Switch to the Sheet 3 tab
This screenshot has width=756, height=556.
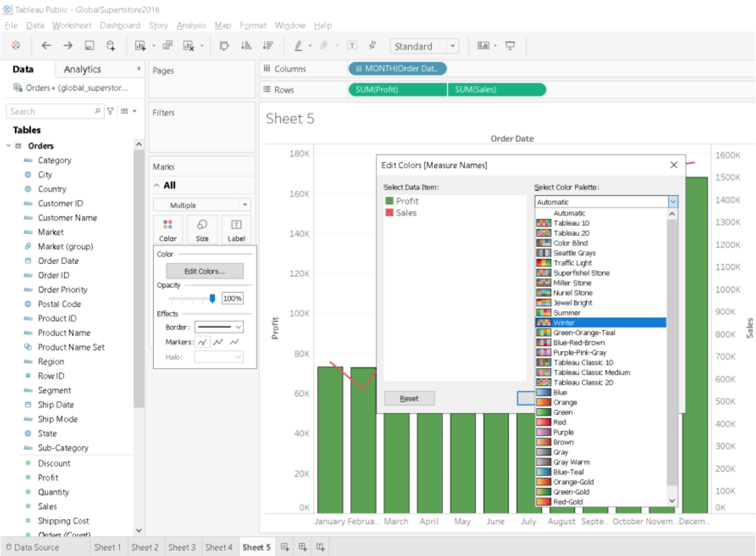(x=182, y=547)
